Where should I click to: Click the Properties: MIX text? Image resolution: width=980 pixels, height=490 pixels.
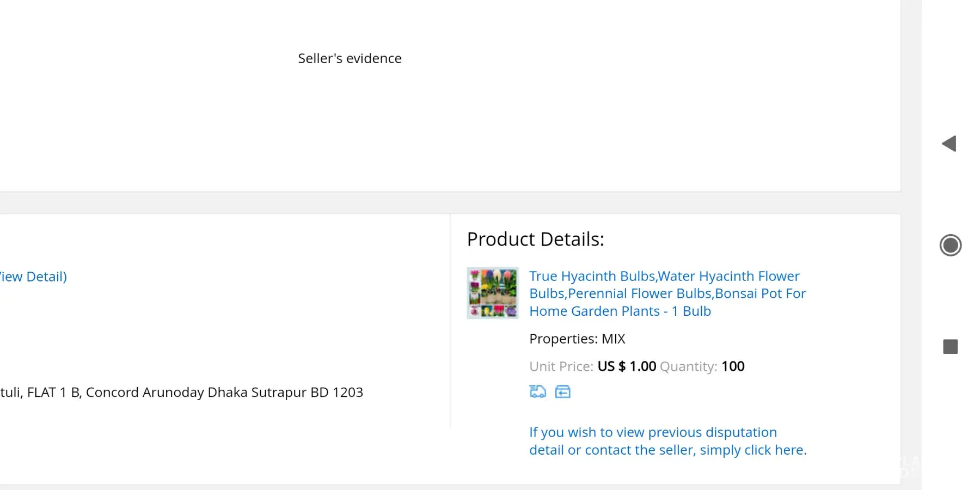pos(577,339)
